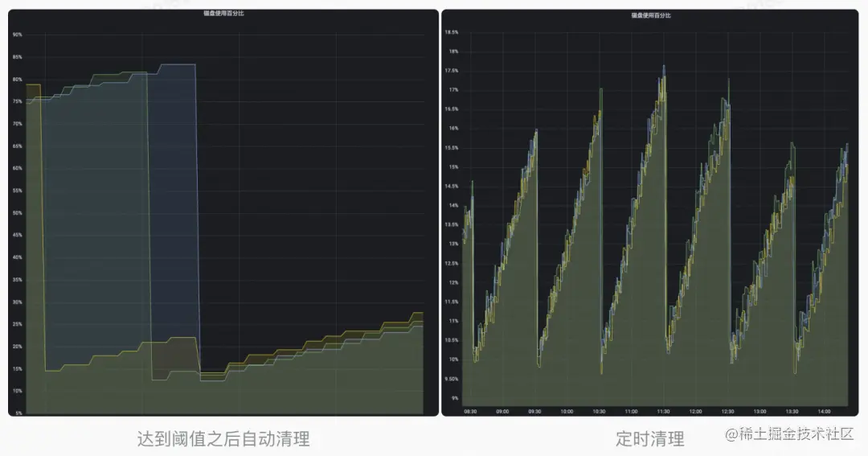This screenshot has width=868, height=456.
Task: Click the 17.5% label on right panel axis
Action: click(x=451, y=71)
